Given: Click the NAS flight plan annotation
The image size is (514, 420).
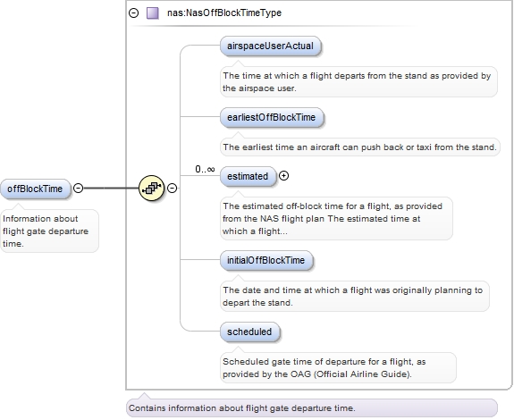Looking at the screenshot, I should pos(336,219).
